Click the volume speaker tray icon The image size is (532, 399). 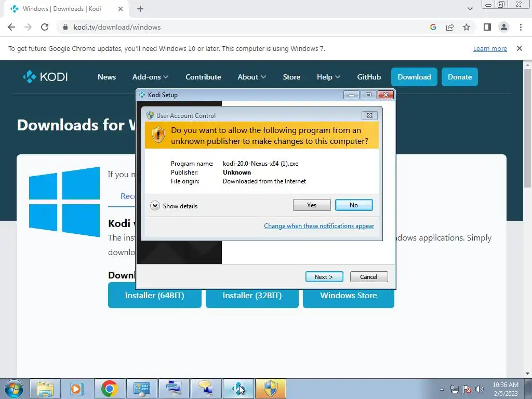coord(480,389)
